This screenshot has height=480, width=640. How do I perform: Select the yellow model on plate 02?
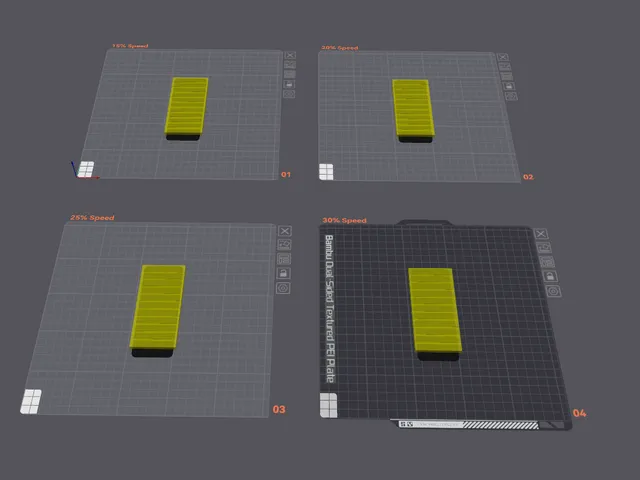pos(413,109)
